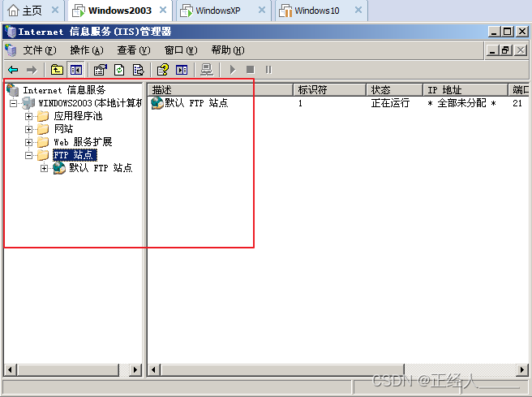Collapse the WINDOWS2003 computer node

pyautogui.click(x=13, y=103)
